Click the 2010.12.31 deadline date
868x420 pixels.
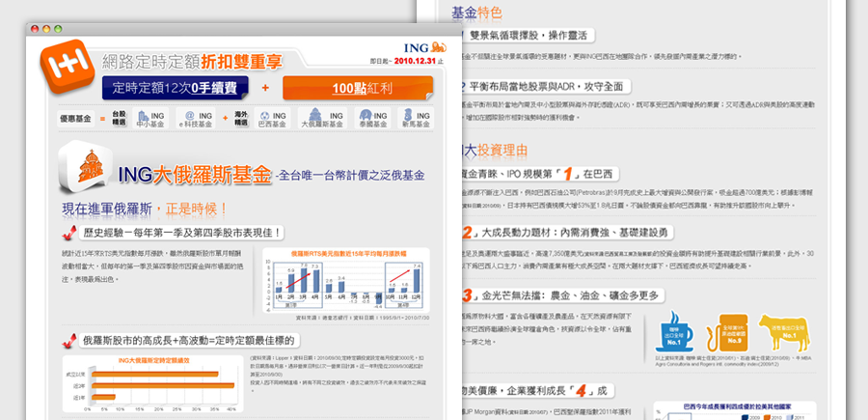pos(415,61)
